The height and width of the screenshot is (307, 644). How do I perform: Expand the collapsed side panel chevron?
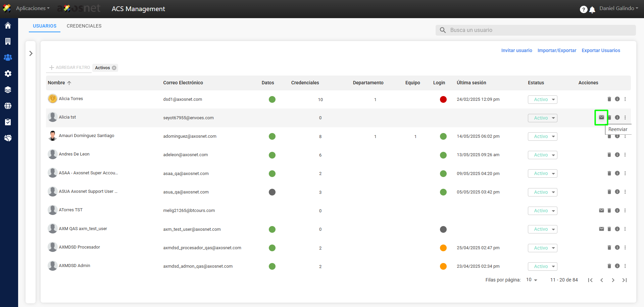click(x=31, y=53)
